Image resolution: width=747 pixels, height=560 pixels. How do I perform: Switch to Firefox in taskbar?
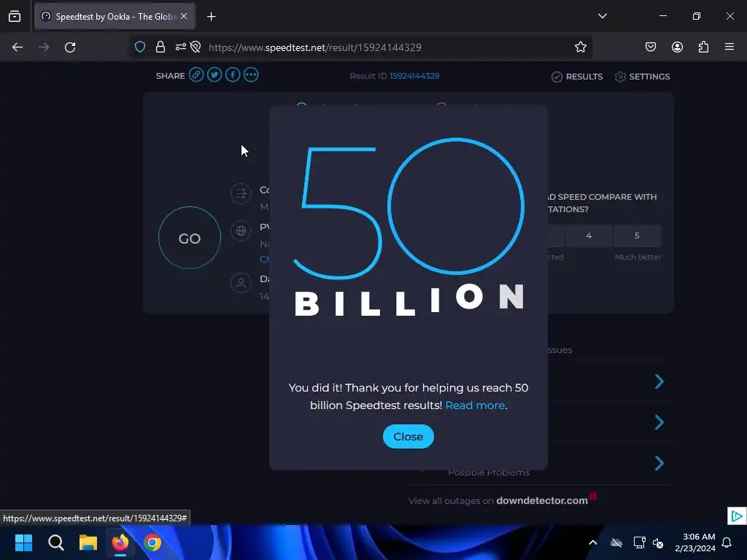tap(120, 542)
